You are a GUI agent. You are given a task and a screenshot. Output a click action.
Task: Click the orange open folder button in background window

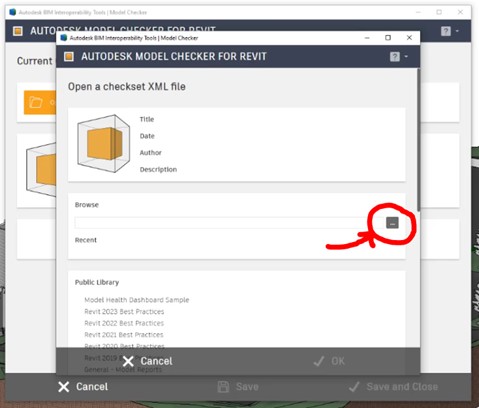(x=40, y=102)
